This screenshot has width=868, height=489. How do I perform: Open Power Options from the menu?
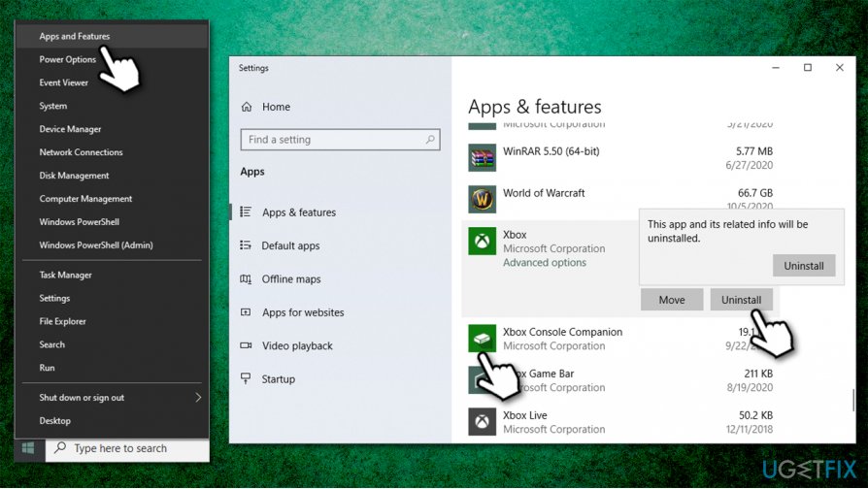coord(68,59)
